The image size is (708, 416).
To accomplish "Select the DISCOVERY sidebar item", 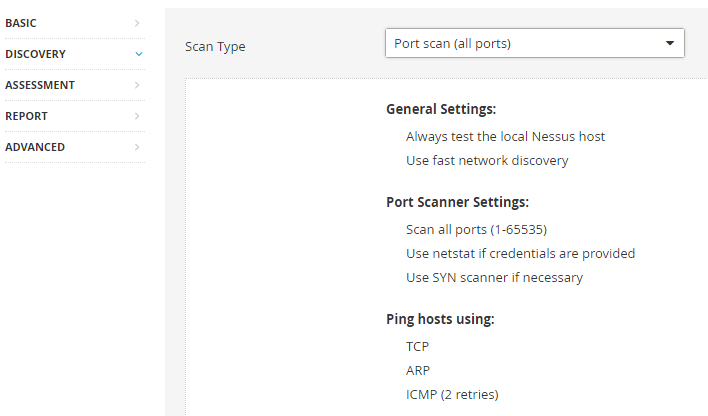I will (35, 54).
